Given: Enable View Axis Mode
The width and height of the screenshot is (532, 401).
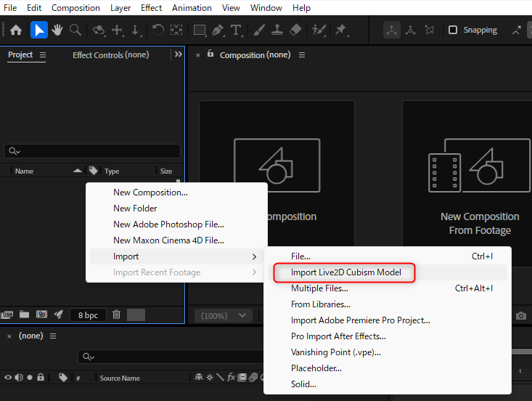Looking at the screenshot, I should (x=430, y=31).
